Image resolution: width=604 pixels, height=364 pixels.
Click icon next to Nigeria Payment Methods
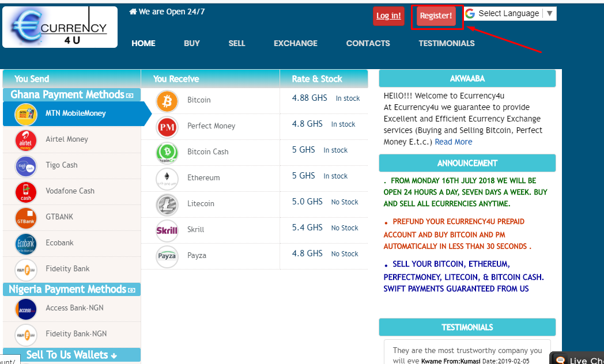132,290
